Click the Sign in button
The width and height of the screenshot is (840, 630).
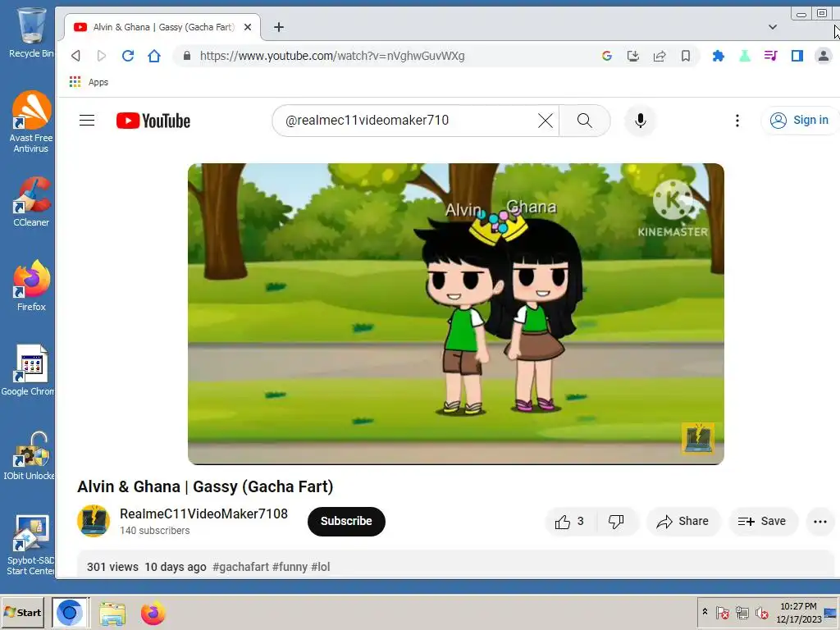click(799, 121)
